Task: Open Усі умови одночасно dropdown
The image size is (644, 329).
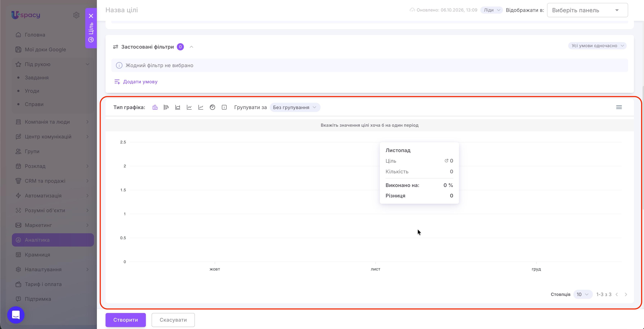Action: (x=597, y=46)
